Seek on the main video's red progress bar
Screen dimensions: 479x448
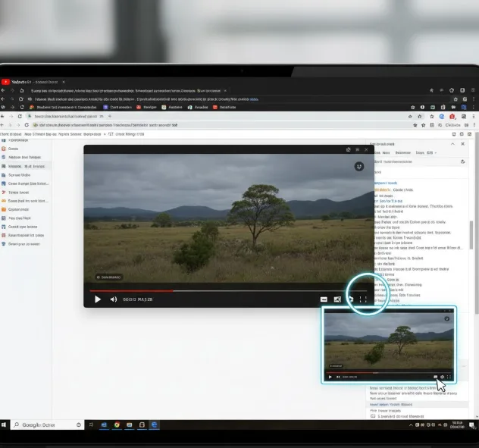coord(152,290)
